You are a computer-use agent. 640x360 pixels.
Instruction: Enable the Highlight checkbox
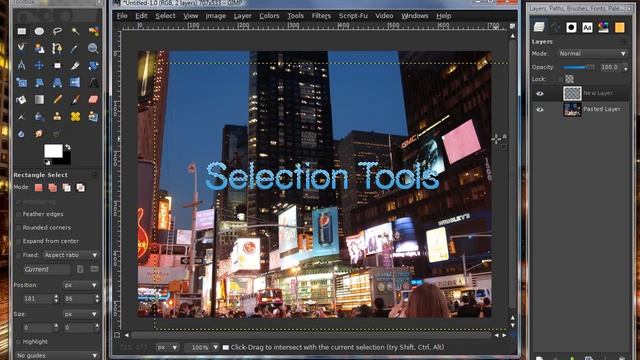(x=18, y=342)
